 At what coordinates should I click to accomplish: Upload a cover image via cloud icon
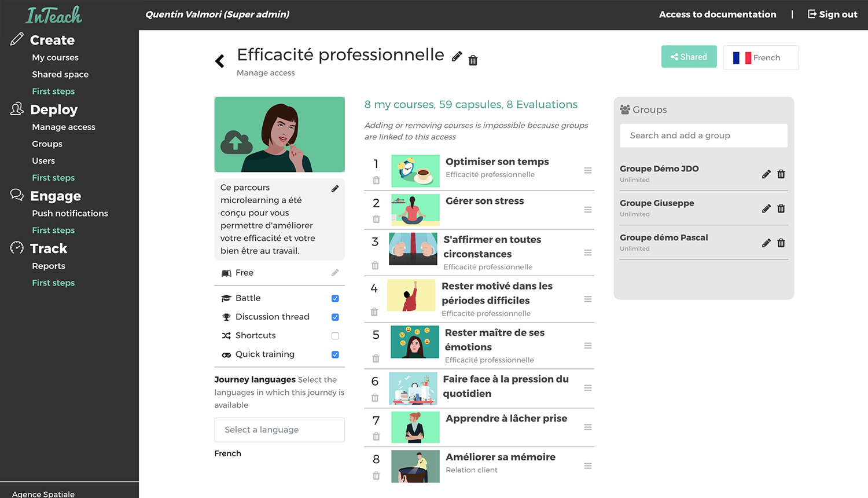(236, 142)
